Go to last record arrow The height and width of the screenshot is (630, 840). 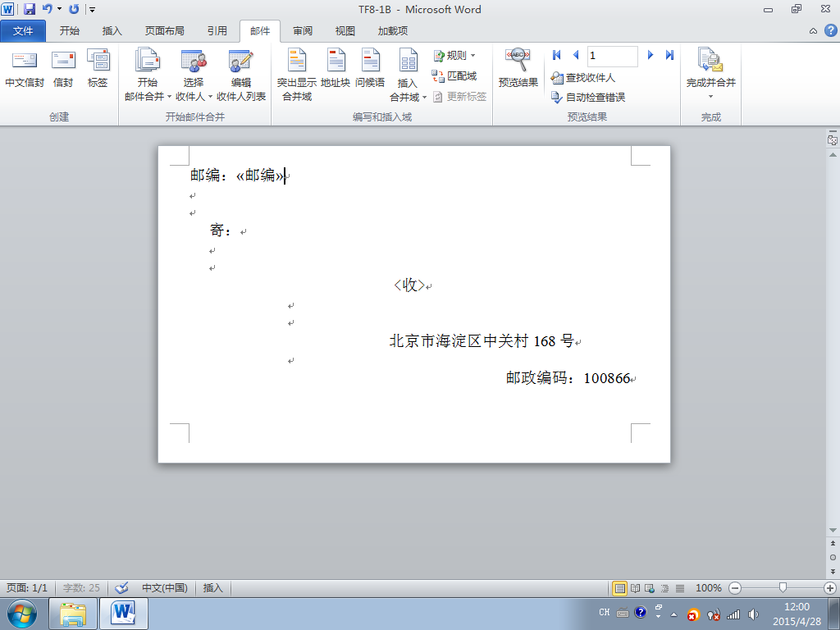669,55
